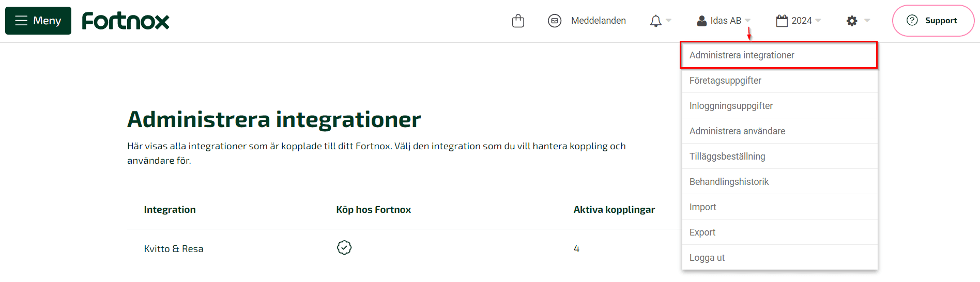This screenshot has width=980, height=282.
Task: Click the Idas AB user icon
Action: point(701,21)
